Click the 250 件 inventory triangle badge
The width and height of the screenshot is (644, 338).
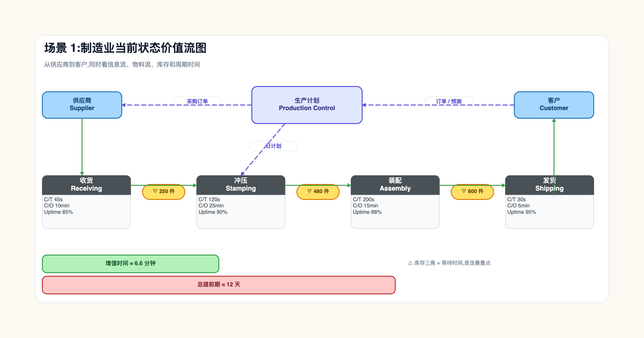(x=163, y=192)
